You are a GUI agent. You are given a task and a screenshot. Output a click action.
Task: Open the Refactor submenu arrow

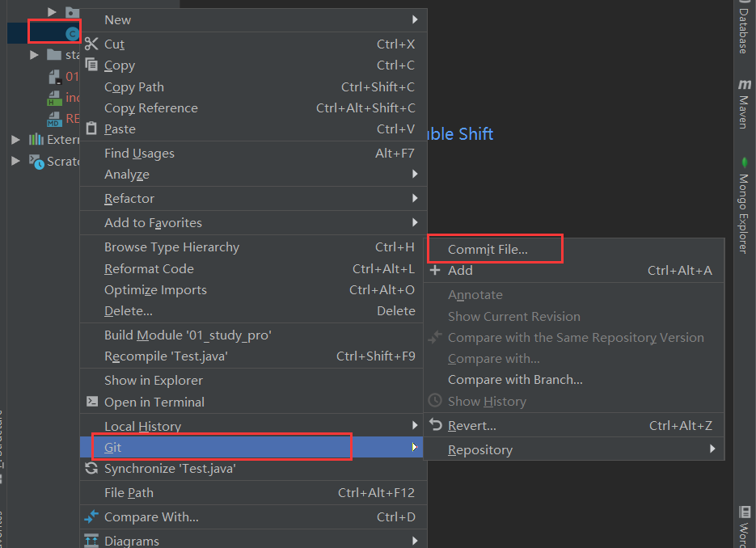click(415, 197)
